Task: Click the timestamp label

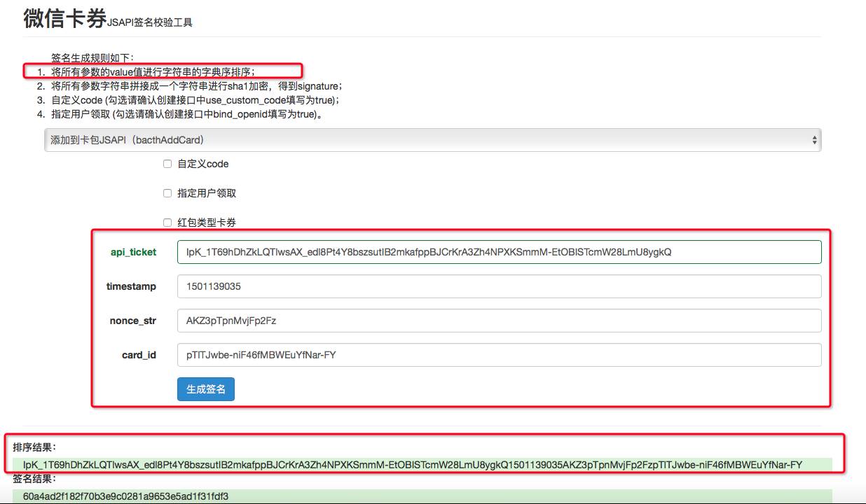Action: (x=131, y=286)
